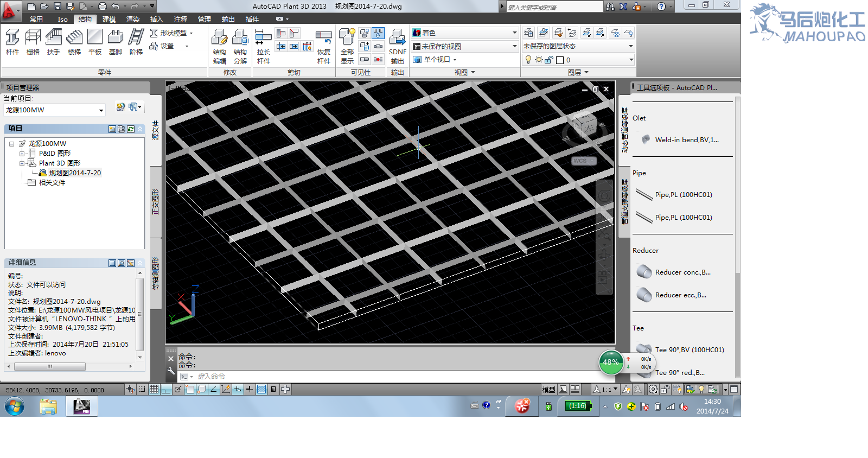868x458 pixels.
Task: Click the Autodesk Exchange X icon
Action: [x=623, y=7]
